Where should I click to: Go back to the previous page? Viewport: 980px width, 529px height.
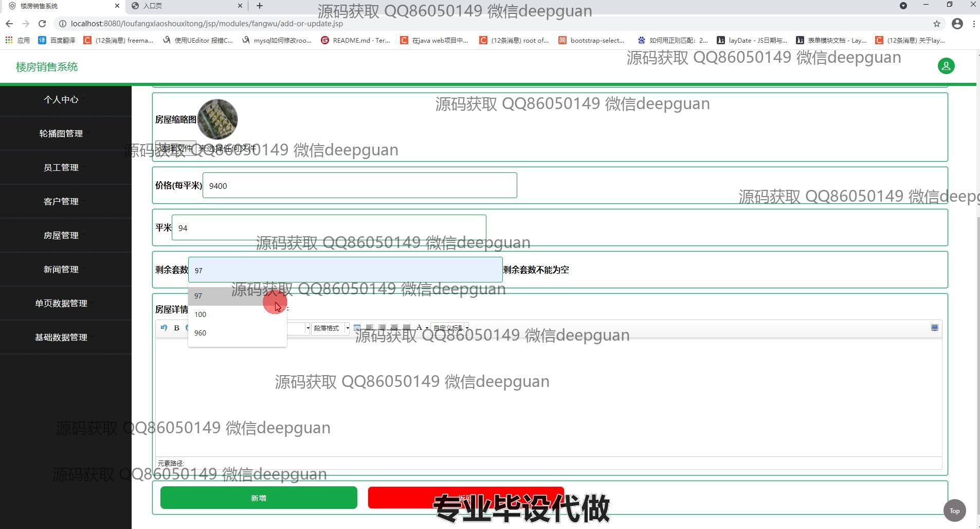[9, 24]
